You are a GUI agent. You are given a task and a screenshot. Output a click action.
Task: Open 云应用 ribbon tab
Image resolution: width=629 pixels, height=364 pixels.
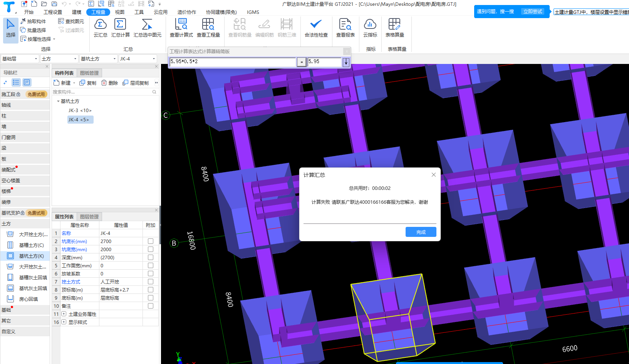pyautogui.click(x=161, y=12)
